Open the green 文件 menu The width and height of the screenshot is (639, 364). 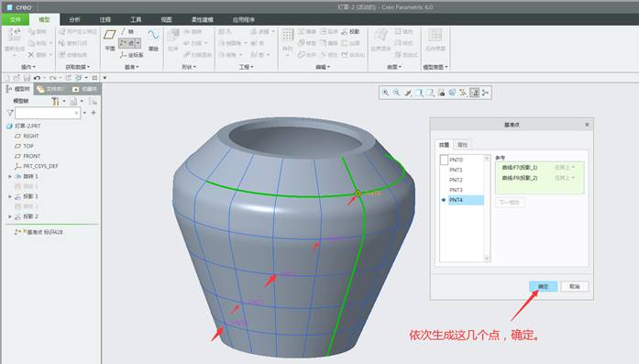15,19
